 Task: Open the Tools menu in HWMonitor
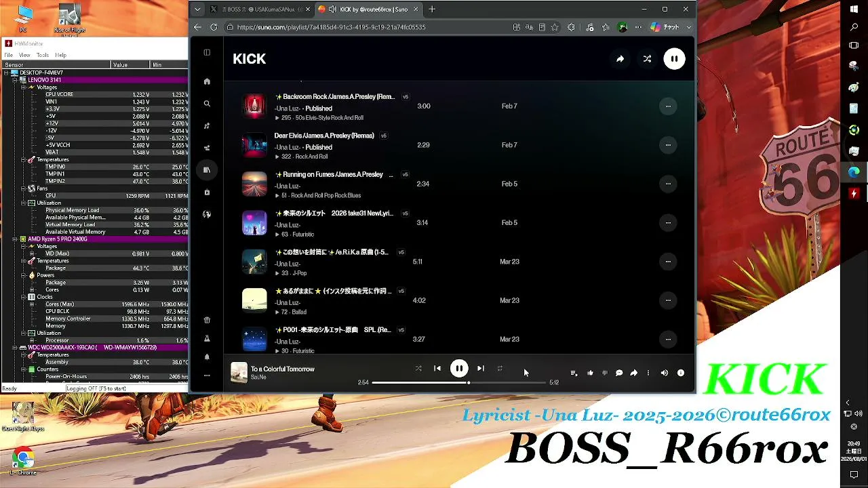click(x=43, y=55)
